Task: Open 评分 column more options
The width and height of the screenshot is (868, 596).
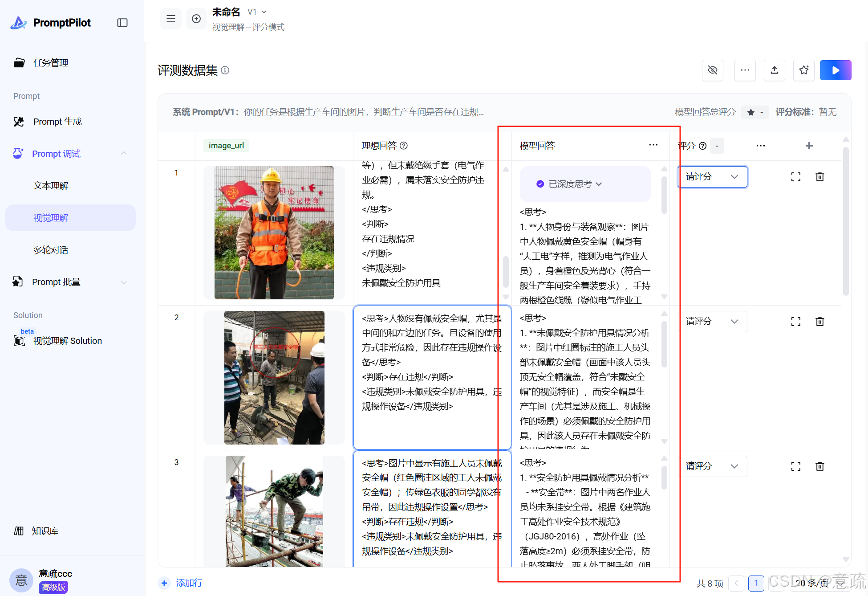Action: tap(761, 146)
